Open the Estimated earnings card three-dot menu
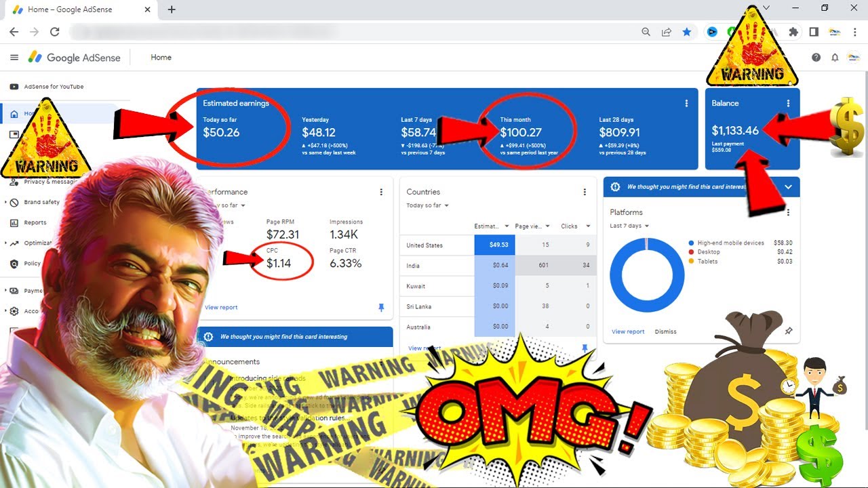 [686, 104]
